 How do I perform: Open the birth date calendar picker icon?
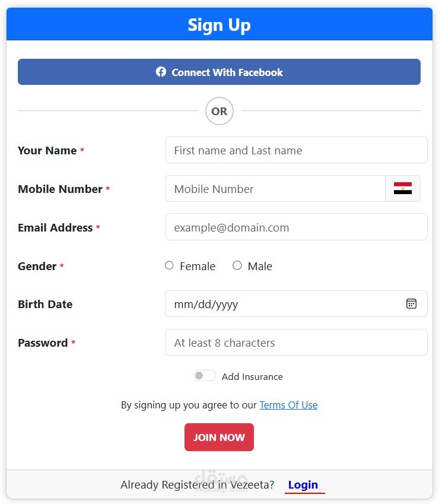(411, 304)
